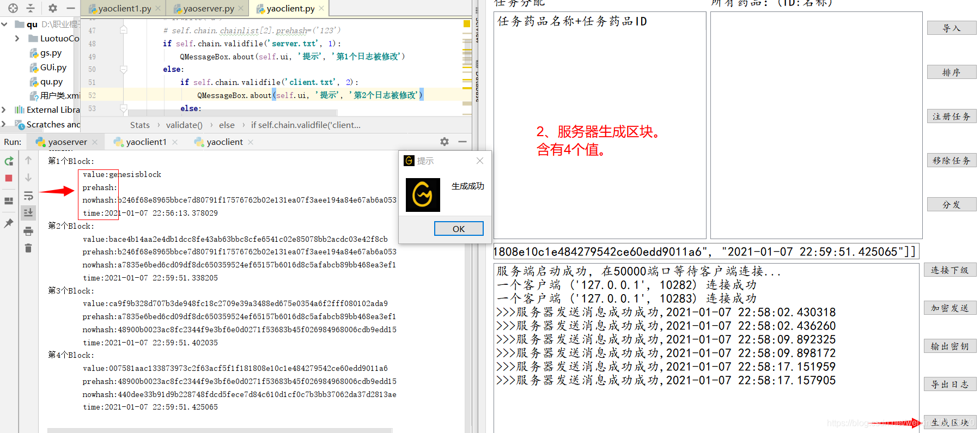Click the 加密发送 button
The height and width of the screenshot is (433, 980).
click(x=950, y=308)
